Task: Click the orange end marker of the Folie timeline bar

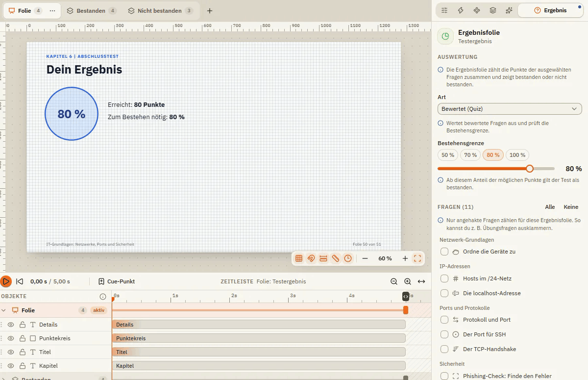Action: [406, 310]
